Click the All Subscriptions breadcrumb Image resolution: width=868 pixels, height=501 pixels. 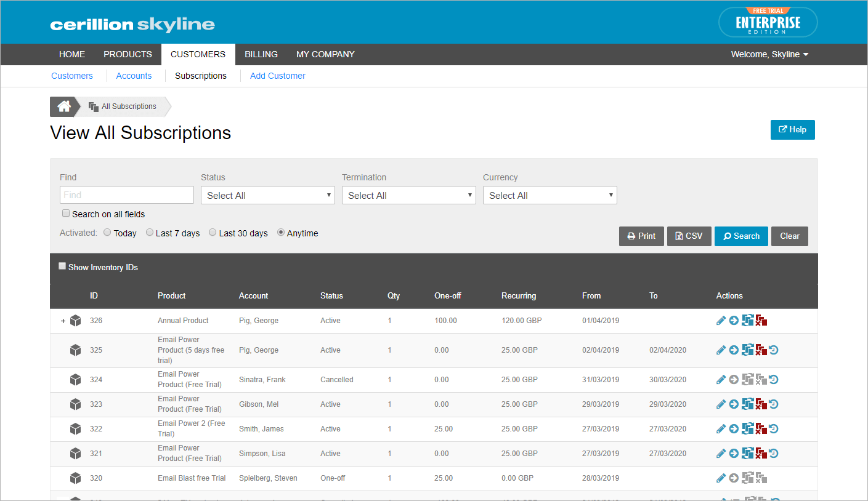(x=123, y=106)
